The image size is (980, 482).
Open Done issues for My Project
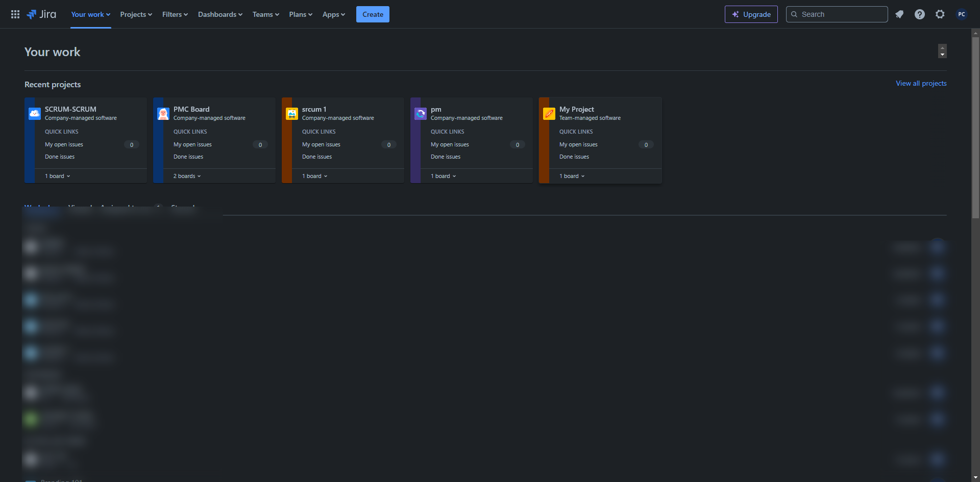coord(574,157)
